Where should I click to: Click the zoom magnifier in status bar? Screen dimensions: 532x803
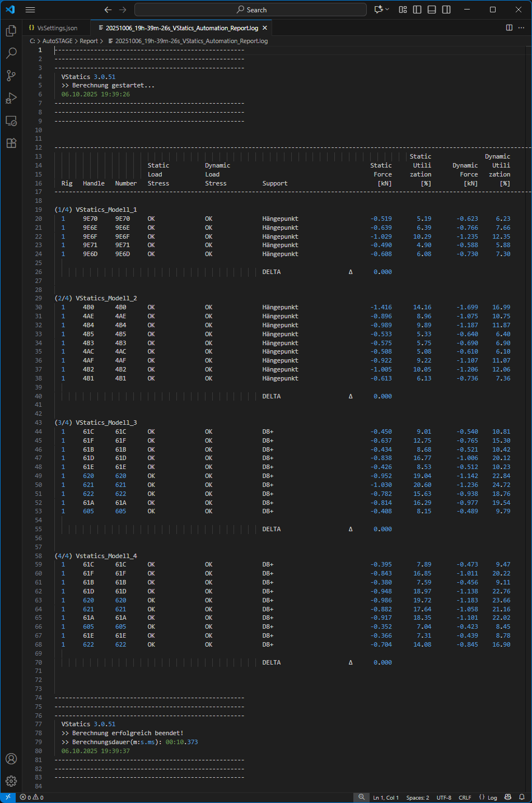click(x=362, y=797)
